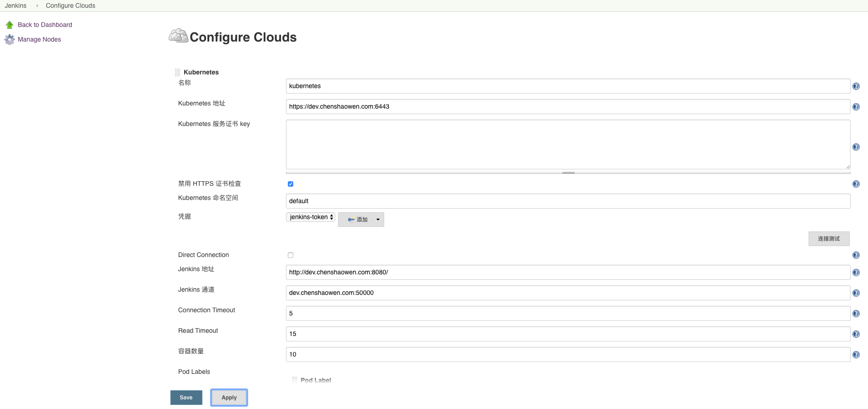
Task: Open the jenkins-token credentials dropdown
Action: pos(311,217)
